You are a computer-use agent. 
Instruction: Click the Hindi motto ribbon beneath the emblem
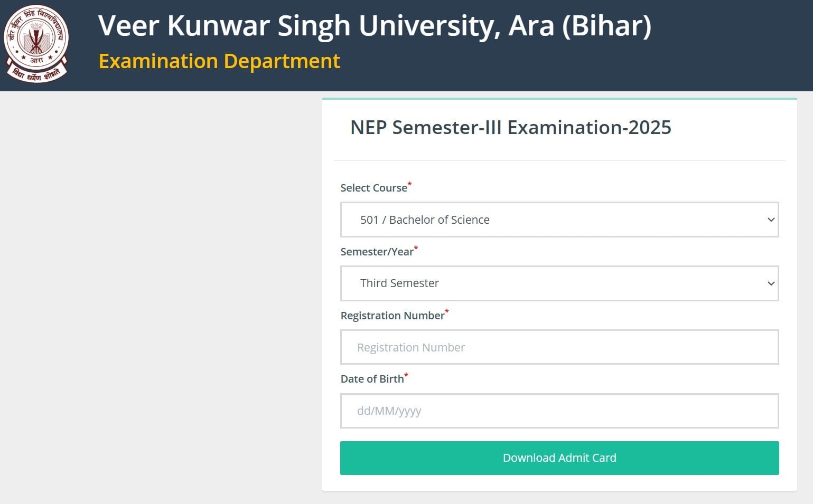point(37,74)
